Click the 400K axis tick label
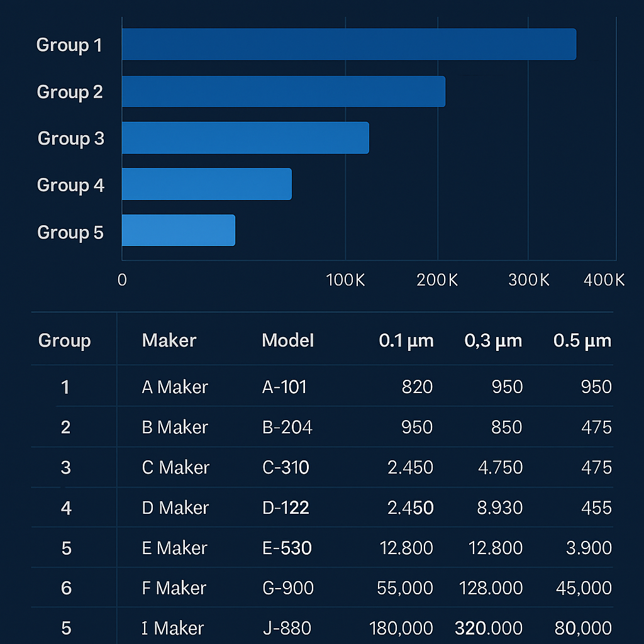The image size is (644, 644). click(604, 280)
